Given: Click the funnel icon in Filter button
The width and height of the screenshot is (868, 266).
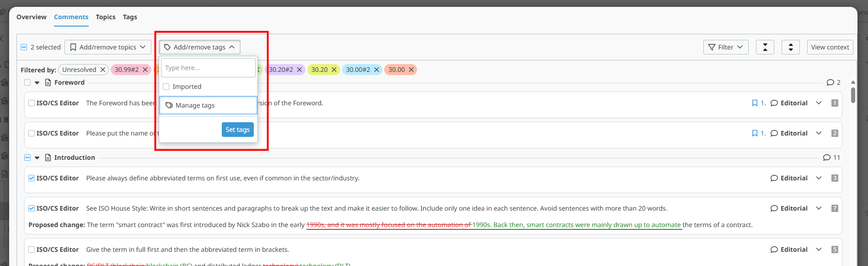Looking at the screenshot, I should [712, 47].
